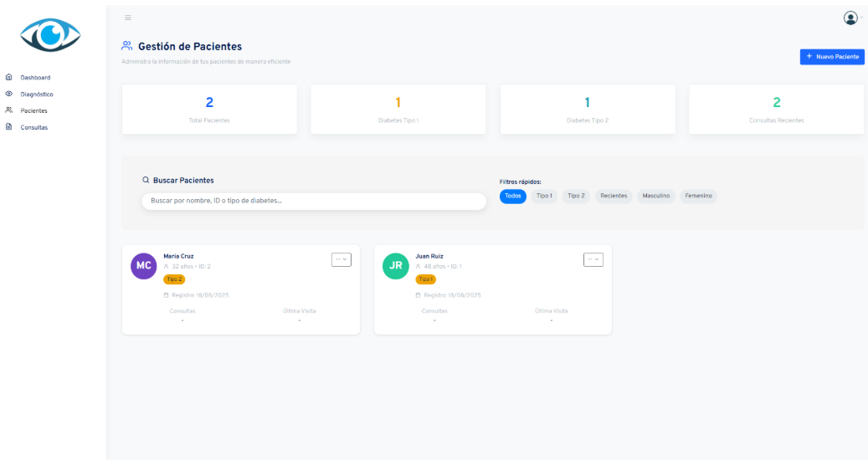This screenshot has height=460, width=868.
Task: Click the Consultas document icon
Action: tap(9, 126)
